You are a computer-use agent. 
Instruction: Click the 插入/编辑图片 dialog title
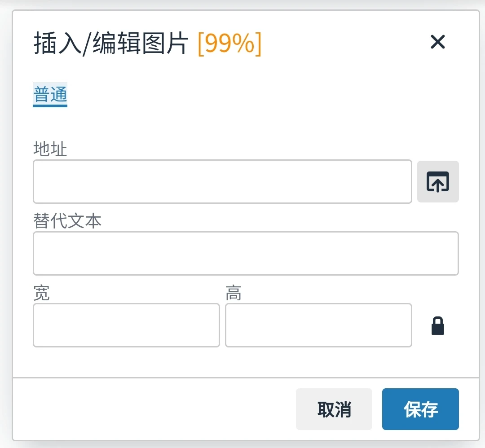tap(111, 43)
